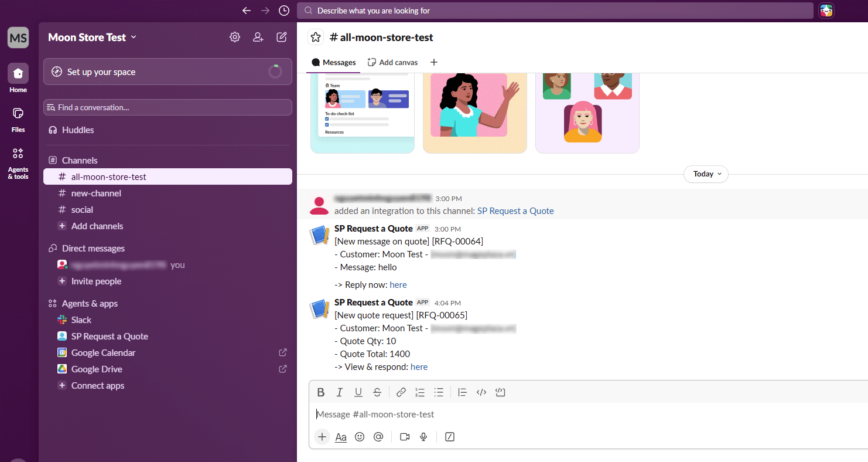Click the search bar at top
The image size is (868, 462).
(555, 11)
